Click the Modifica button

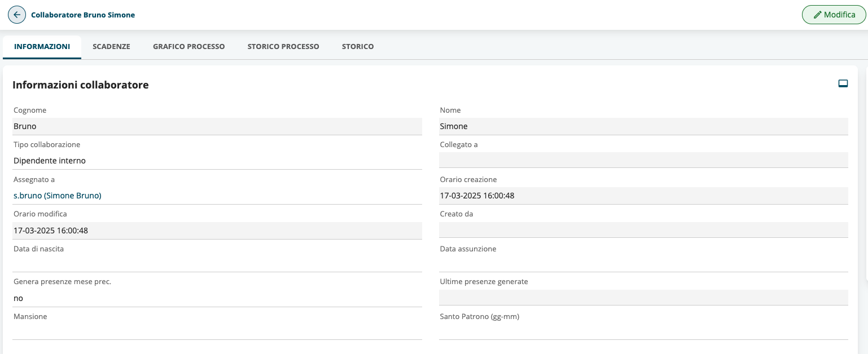[x=834, y=15]
